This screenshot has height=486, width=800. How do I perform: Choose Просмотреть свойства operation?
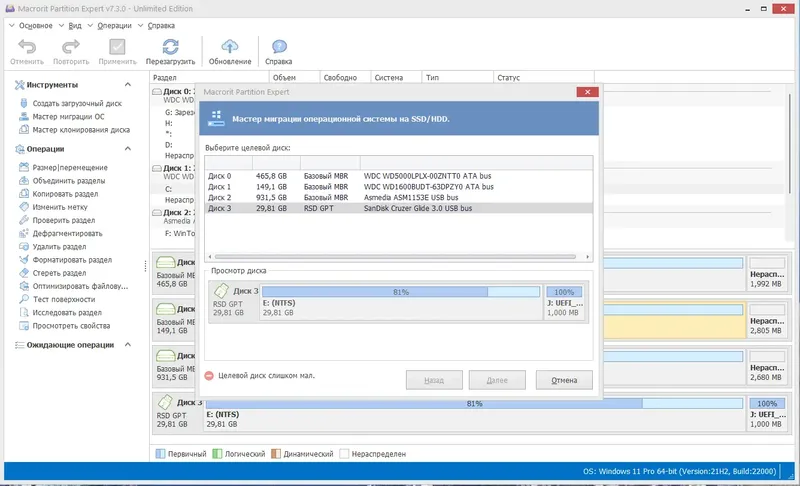point(71,326)
